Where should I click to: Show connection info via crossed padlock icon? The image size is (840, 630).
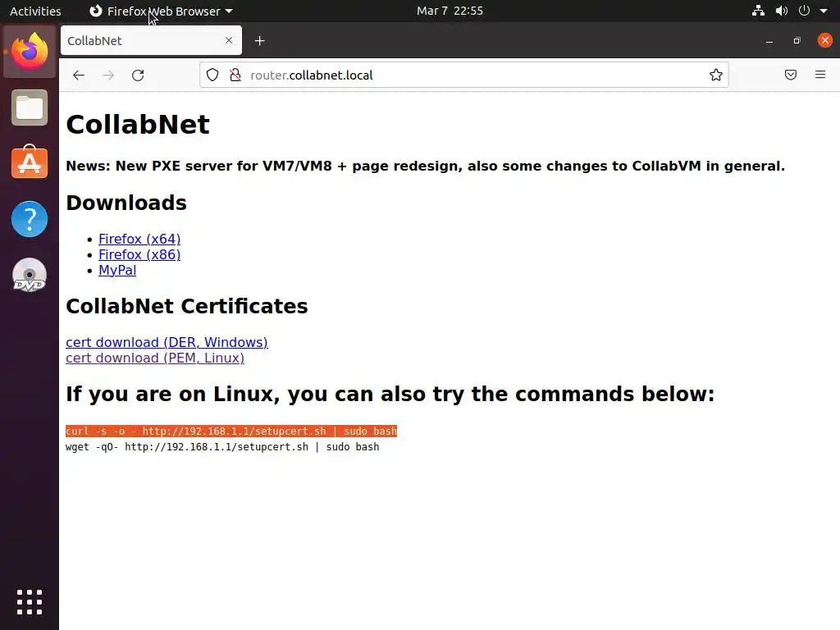235,75
